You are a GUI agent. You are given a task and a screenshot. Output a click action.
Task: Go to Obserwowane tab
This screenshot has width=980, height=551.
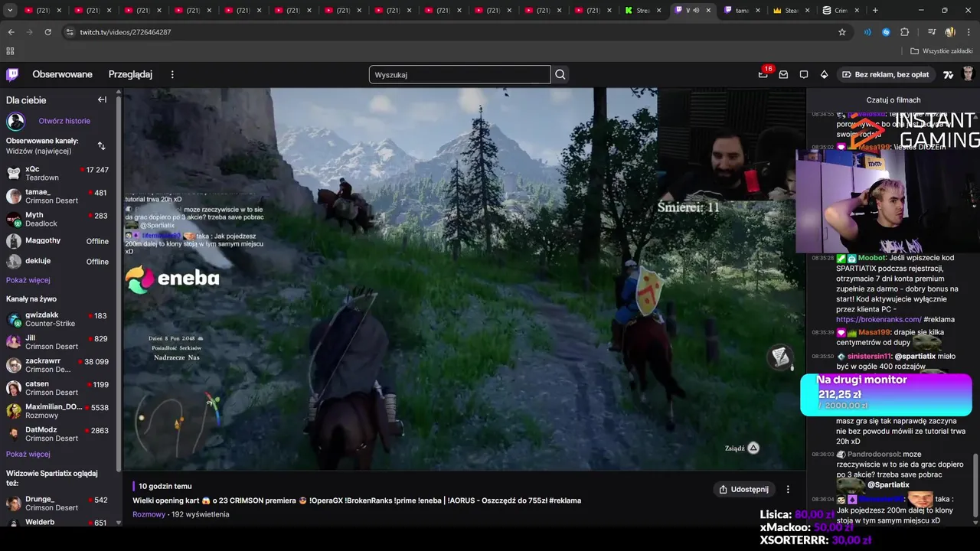pyautogui.click(x=62, y=74)
